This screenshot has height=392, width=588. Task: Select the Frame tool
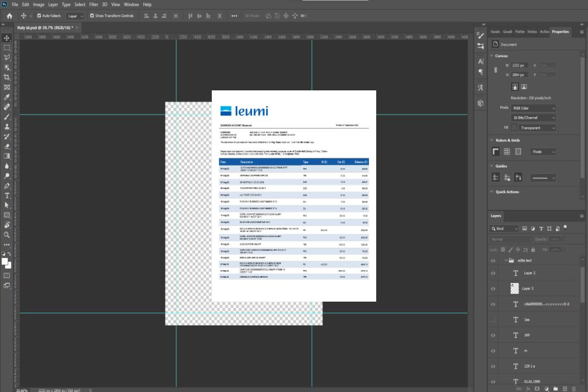tap(7, 87)
